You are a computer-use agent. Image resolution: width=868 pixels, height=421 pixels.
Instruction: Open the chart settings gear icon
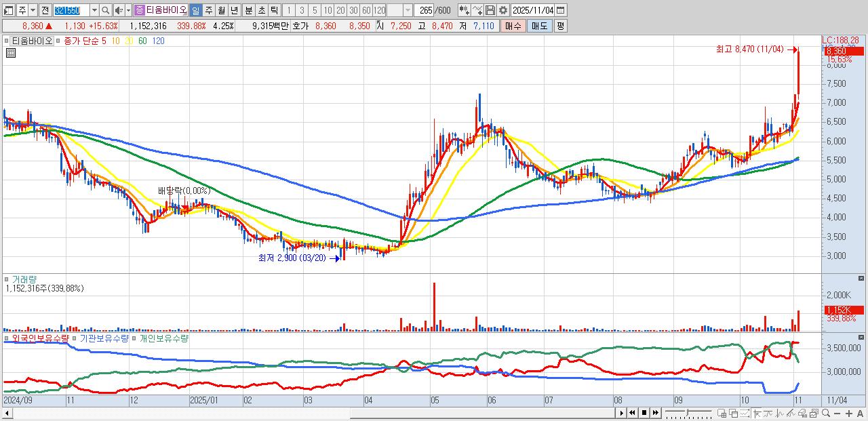[x=502, y=10]
